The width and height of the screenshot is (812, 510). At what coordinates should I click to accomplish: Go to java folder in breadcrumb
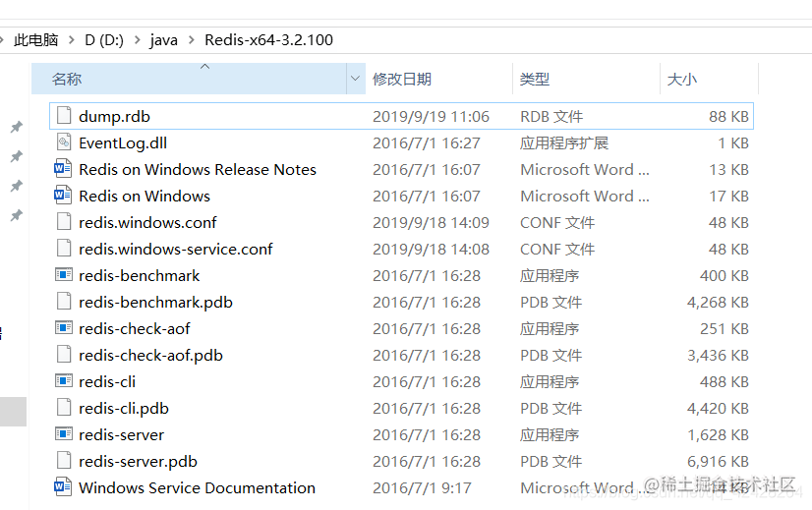point(163,40)
